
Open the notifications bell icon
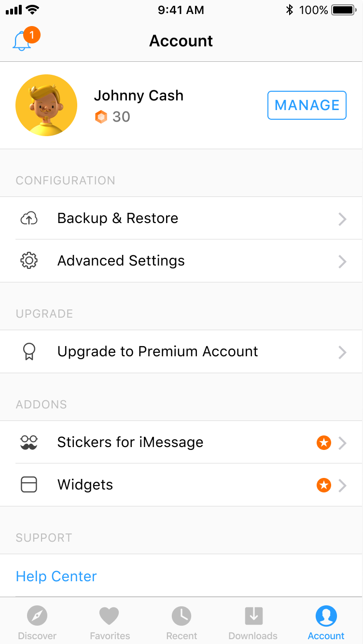(22, 42)
